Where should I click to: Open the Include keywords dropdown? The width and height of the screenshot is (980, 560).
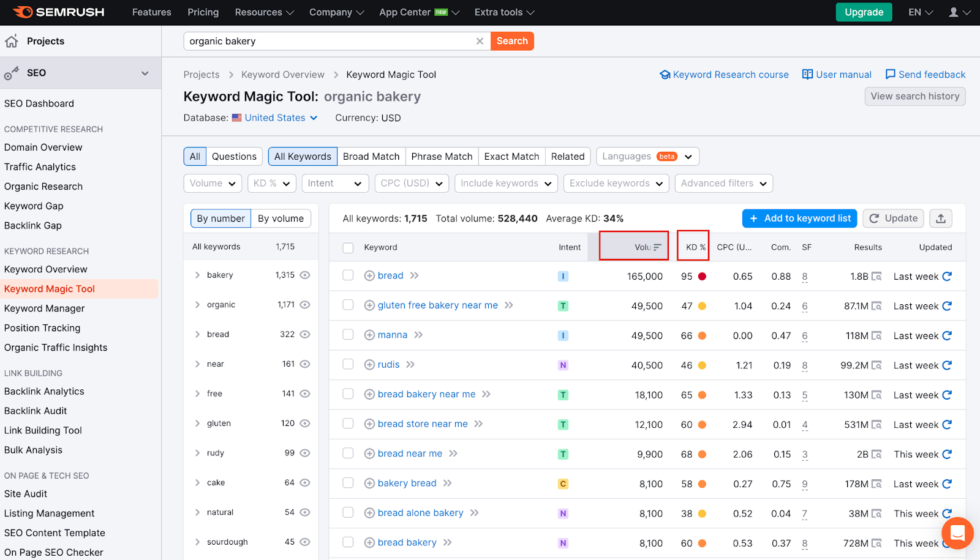click(506, 183)
